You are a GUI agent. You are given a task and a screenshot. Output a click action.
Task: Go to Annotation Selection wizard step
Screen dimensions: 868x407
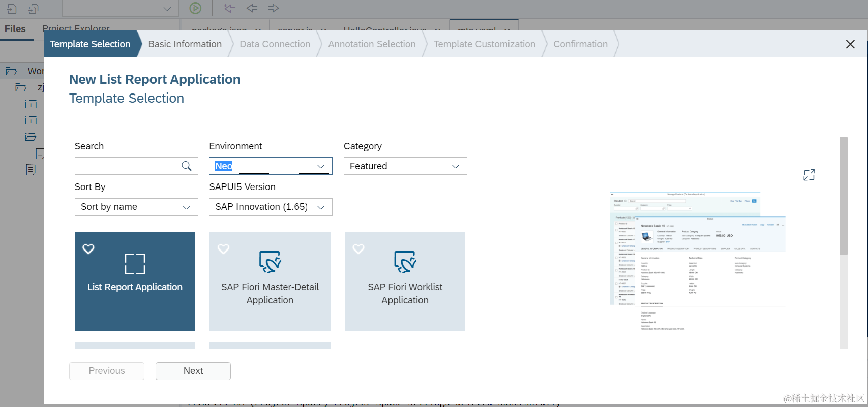coord(372,44)
